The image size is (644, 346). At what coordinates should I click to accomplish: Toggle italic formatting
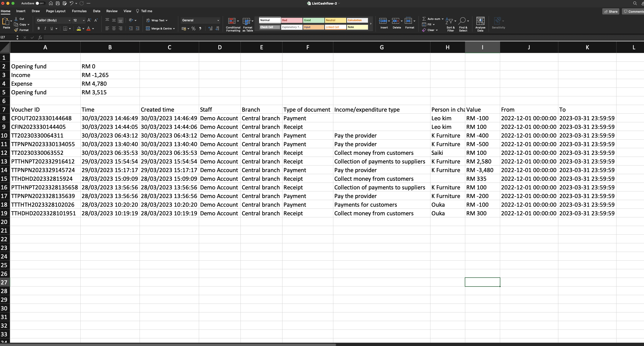click(45, 28)
